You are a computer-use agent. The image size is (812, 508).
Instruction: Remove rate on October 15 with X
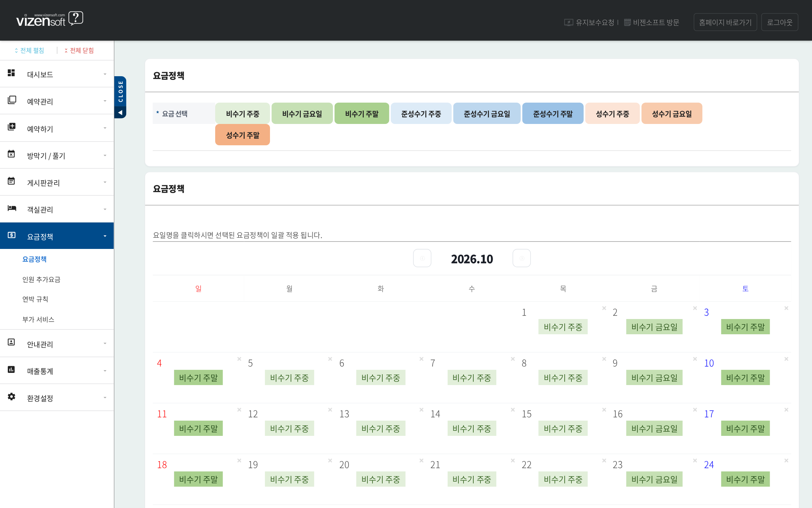click(x=604, y=410)
